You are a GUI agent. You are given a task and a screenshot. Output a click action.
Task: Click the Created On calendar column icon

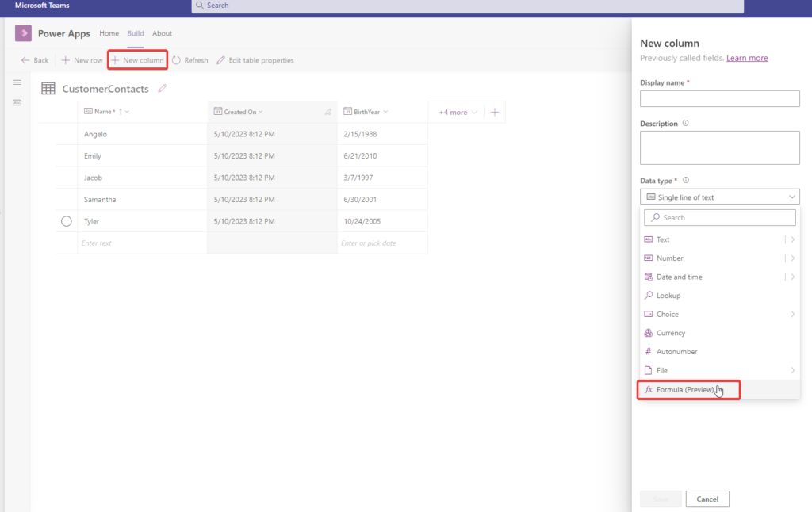pos(218,111)
